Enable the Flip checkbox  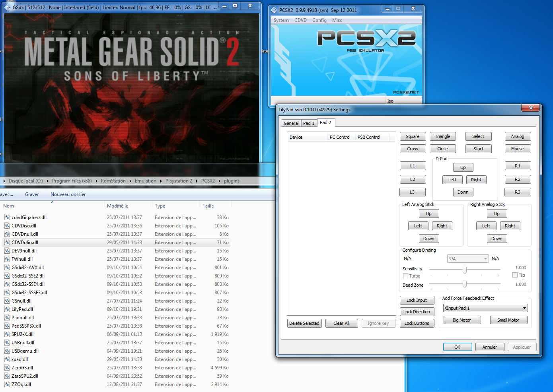point(515,275)
